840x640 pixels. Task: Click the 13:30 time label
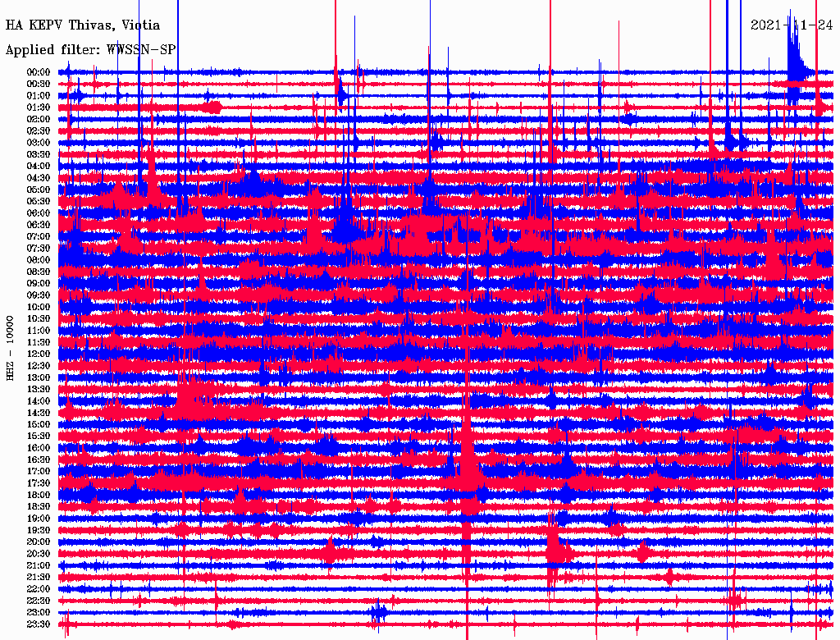click(39, 390)
